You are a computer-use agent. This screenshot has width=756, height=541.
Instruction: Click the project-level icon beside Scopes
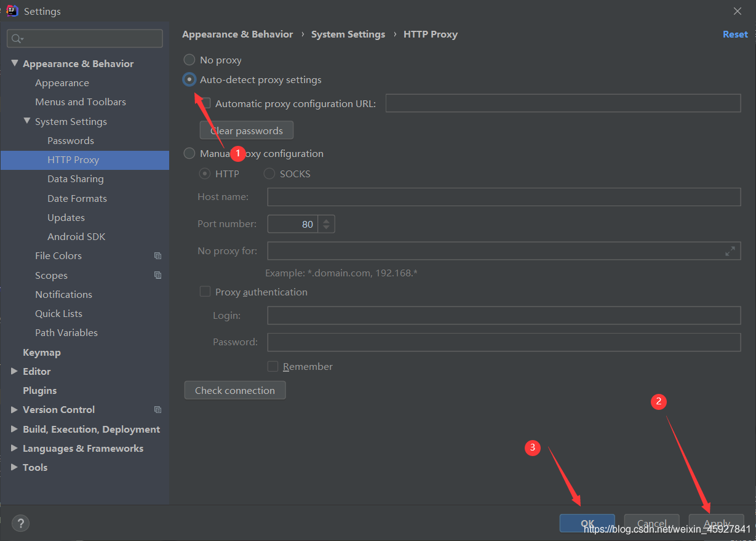(157, 275)
